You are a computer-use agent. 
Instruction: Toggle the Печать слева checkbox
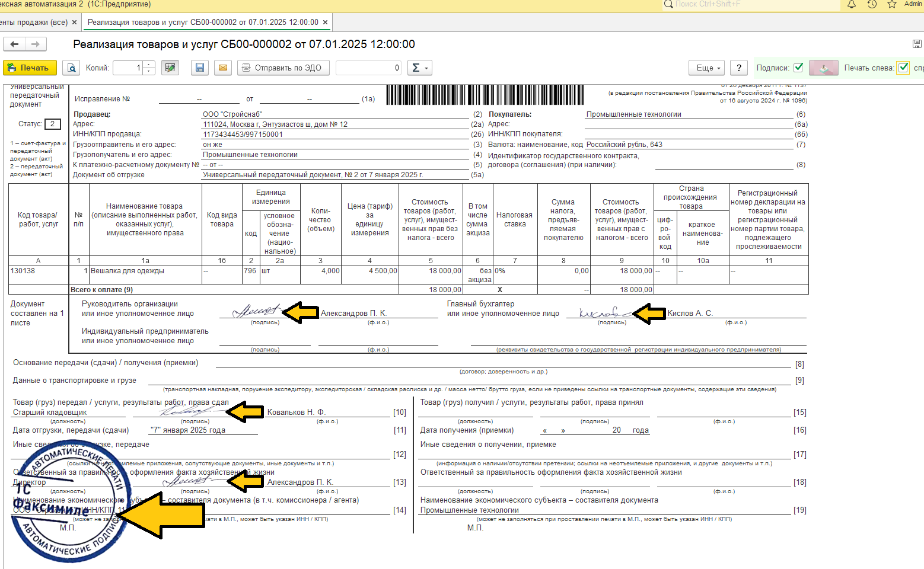click(x=903, y=68)
